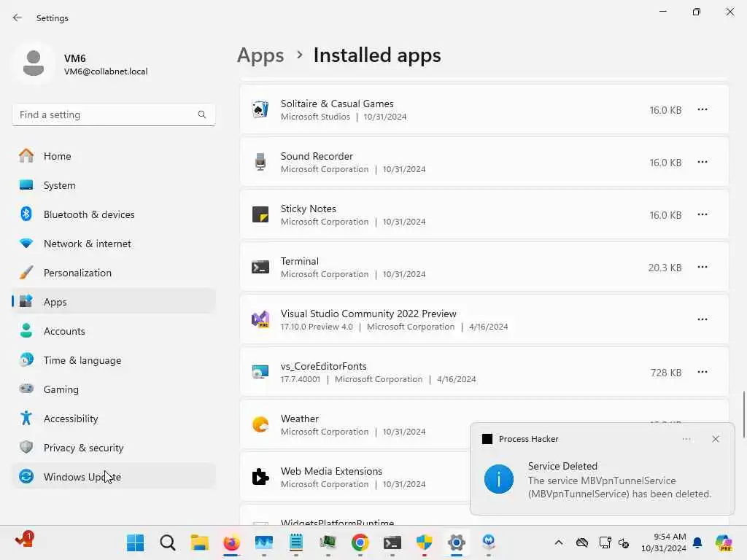Open Time & language settings
This screenshot has width=747, height=560.
tap(114, 360)
